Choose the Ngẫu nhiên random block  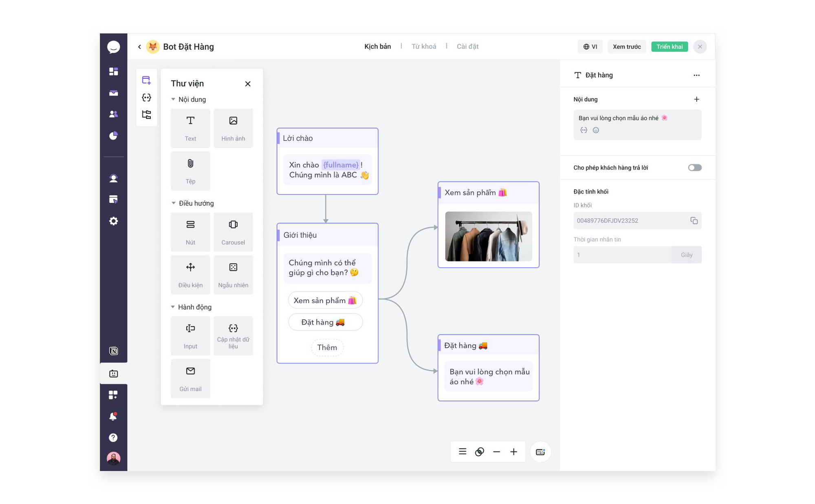233,275
